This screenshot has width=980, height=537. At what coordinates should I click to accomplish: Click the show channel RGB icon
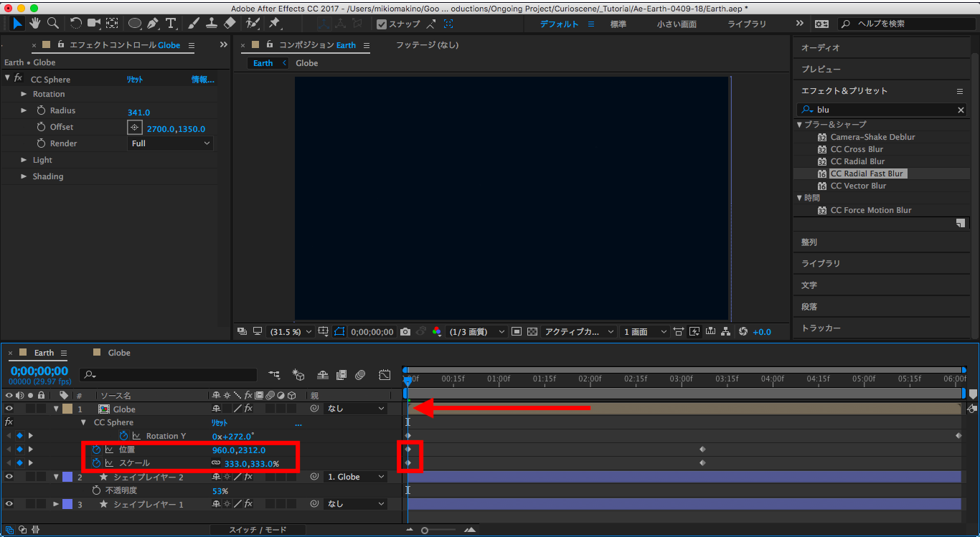pyautogui.click(x=436, y=332)
